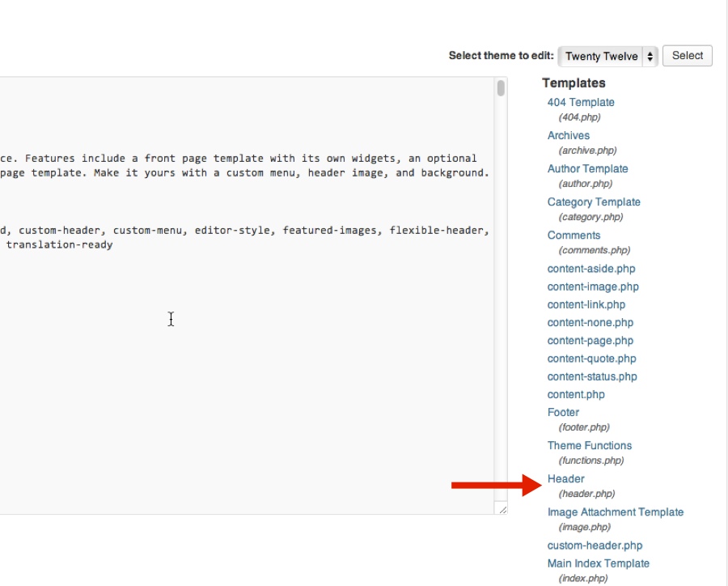The height and width of the screenshot is (586, 728).
Task: Open Theme Functions file
Action: pyautogui.click(x=589, y=446)
